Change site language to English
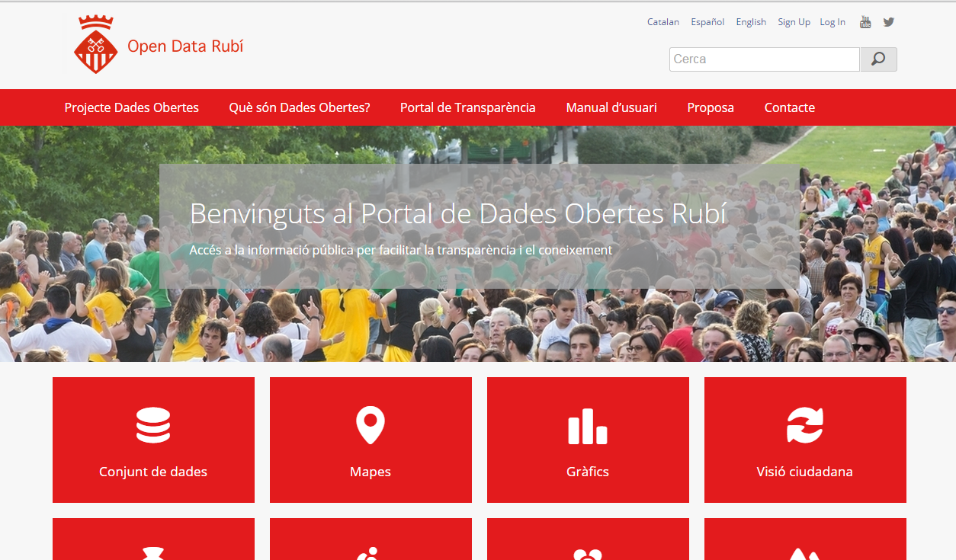The width and height of the screenshot is (956, 560). click(x=751, y=22)
